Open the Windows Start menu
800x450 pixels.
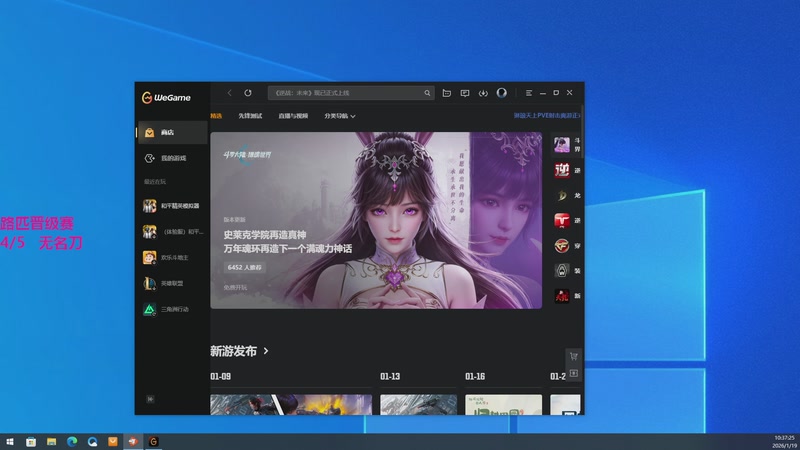click(x=10, y=442)
